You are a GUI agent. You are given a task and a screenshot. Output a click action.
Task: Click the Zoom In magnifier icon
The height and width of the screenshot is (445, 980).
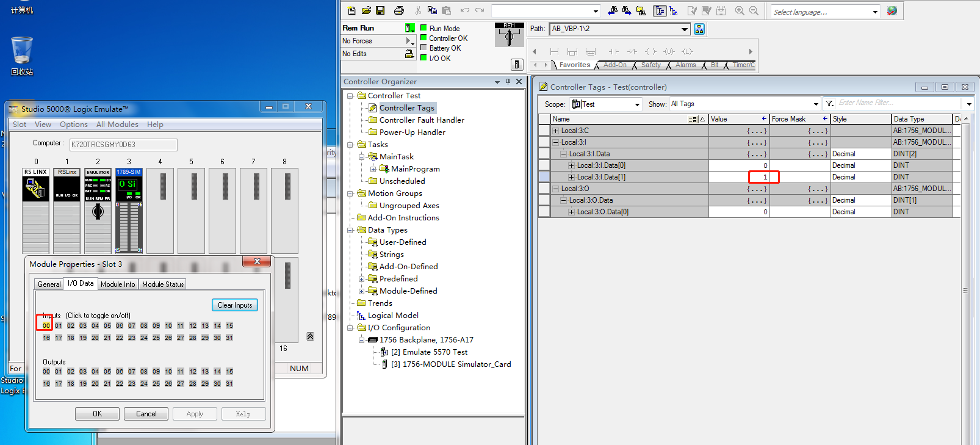740,10
